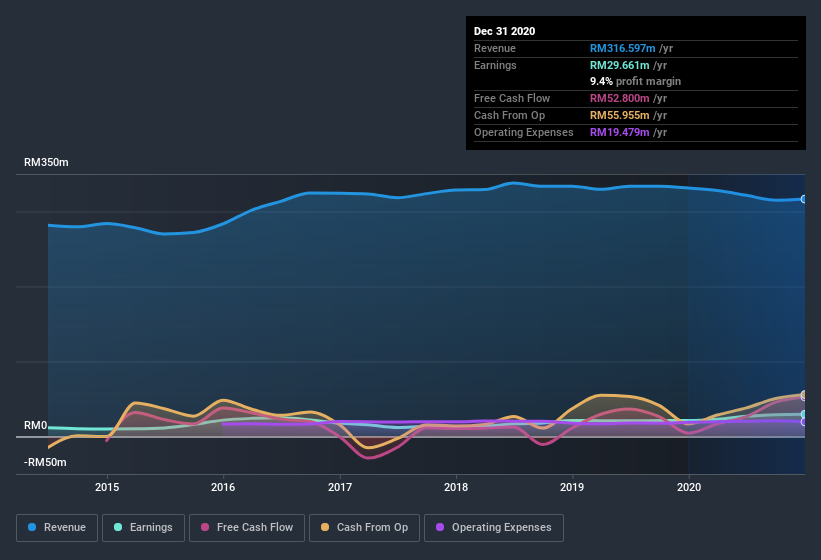The image size is (821, 560).
Task: Click the RM52.800m free cash flow value
Action: [619, 98]
